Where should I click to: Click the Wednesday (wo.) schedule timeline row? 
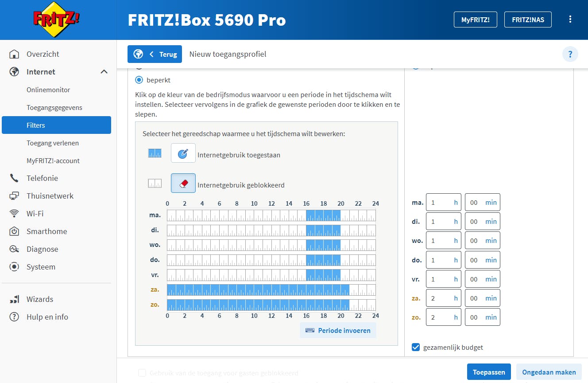(271, 245)
